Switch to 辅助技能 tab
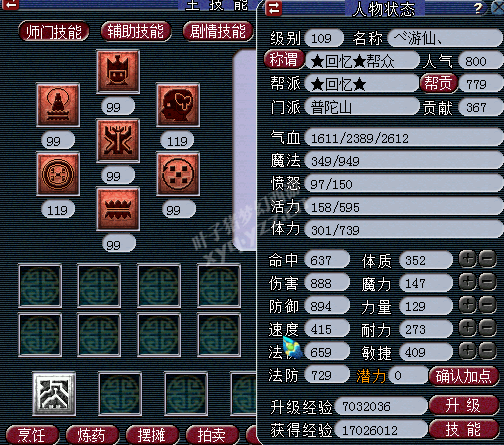This screenshot has width=504, height=445. click(136, 32)
